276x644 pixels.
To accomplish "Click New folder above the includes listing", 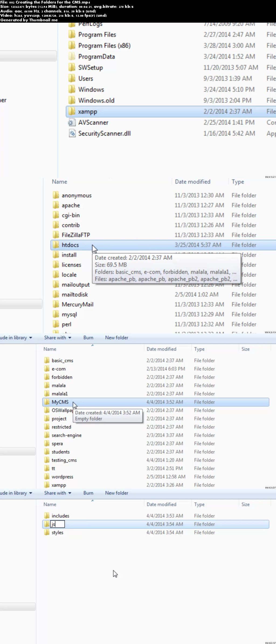I will pos(117,493).
